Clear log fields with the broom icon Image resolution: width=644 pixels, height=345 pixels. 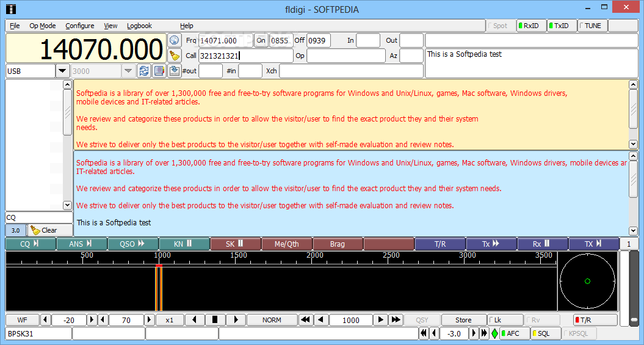(x=175, y=56)
